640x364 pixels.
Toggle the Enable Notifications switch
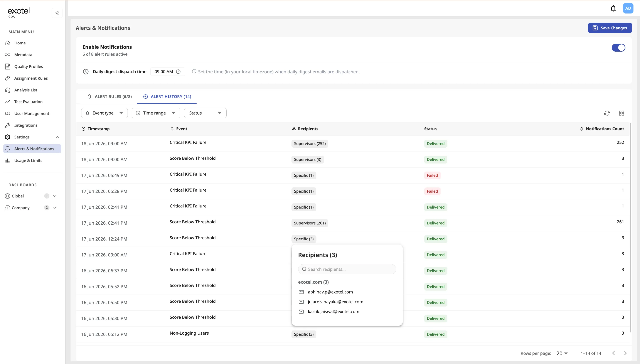(x=618, y=48)
